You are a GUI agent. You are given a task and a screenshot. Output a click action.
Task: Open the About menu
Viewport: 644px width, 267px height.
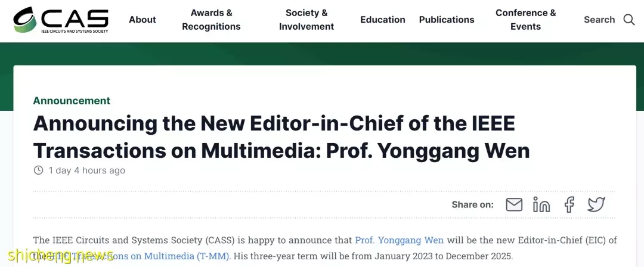coord(142,20)
